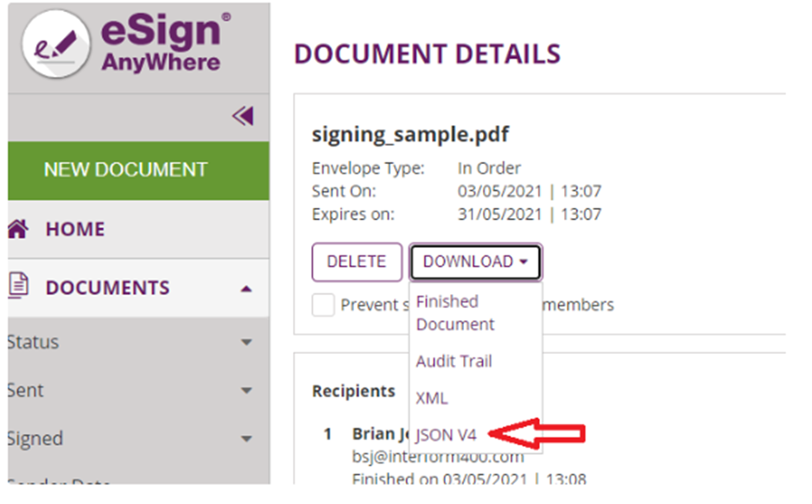
Task: Expand the Status filter arrow
Action: tap(246, 342)
